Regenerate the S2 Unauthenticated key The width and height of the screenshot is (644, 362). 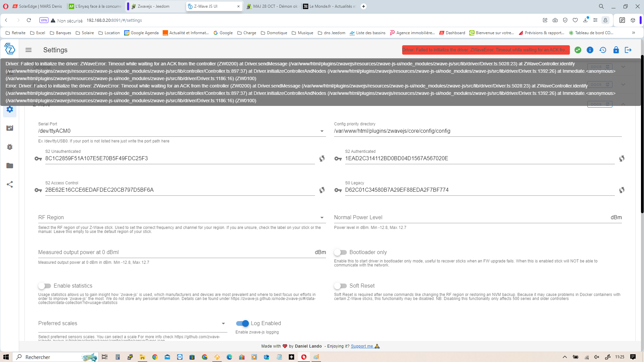click(322, 159)
